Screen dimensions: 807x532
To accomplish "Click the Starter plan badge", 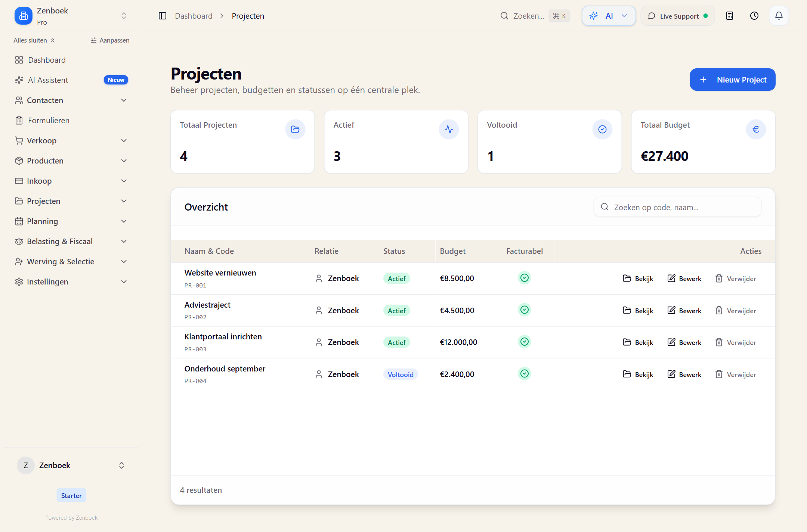I will (71, 495).
